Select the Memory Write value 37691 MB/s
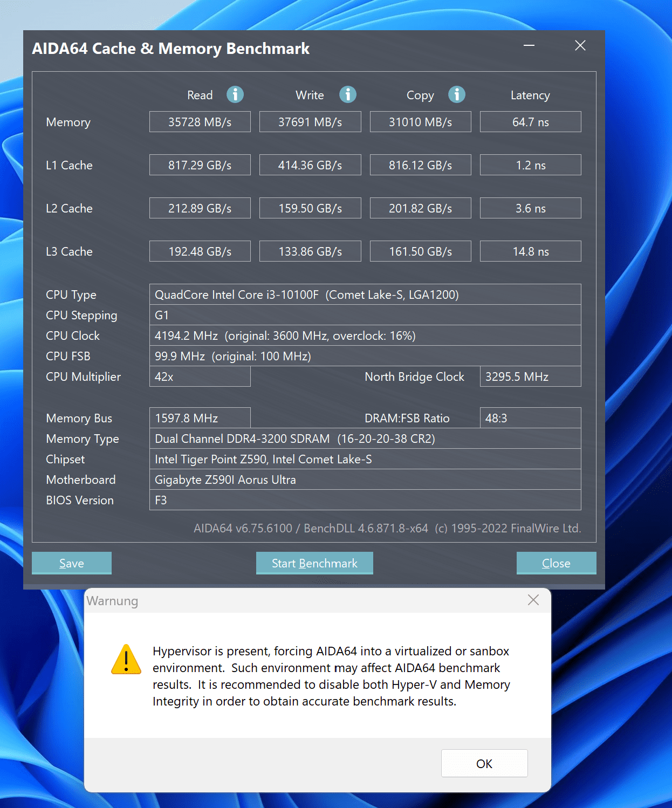 [x=310, y=122]
